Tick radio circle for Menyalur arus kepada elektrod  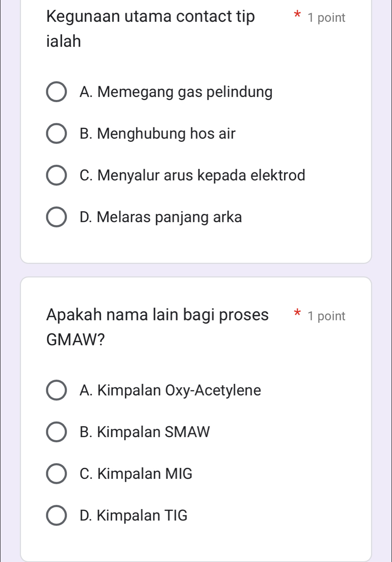[56, 175]
